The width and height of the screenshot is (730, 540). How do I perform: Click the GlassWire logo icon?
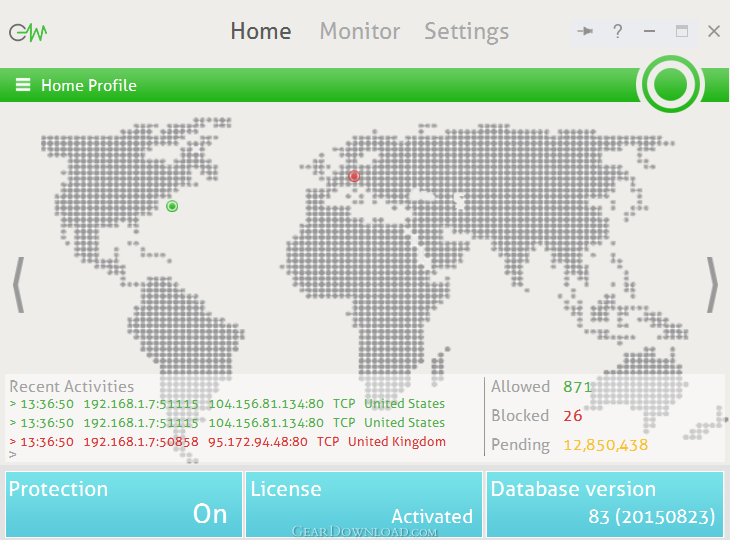[x=28, y=32]
